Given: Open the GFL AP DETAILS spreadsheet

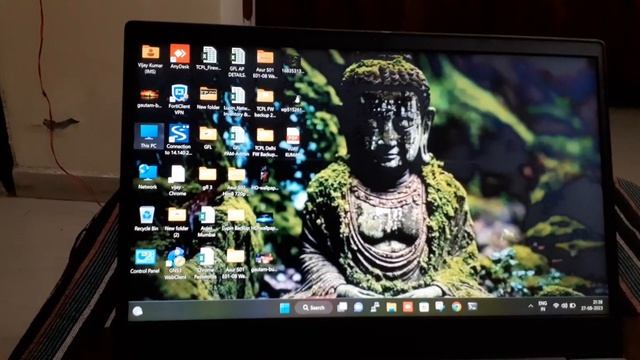Looking at the screenshot, I should [x=237, y=62].
